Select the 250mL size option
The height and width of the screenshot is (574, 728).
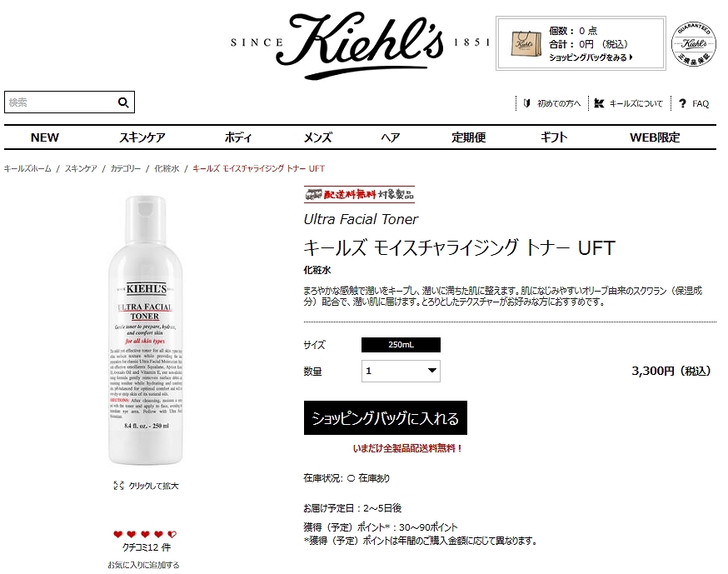[x=401, y=345]
